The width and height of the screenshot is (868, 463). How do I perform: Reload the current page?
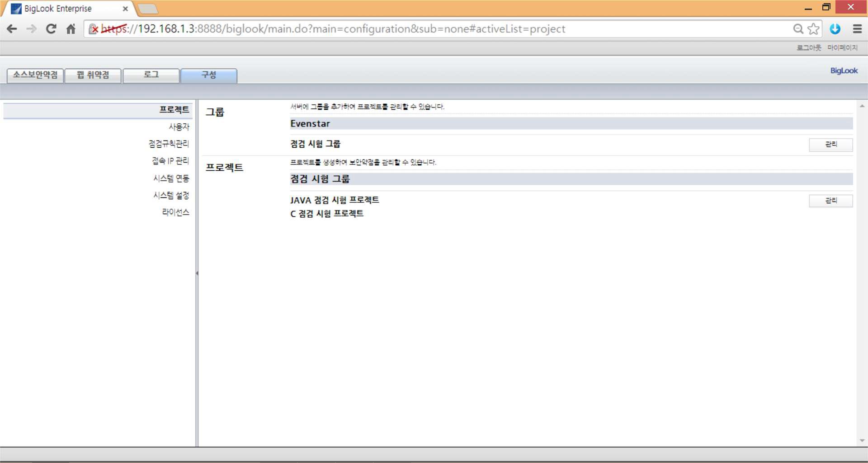point(51,29)
